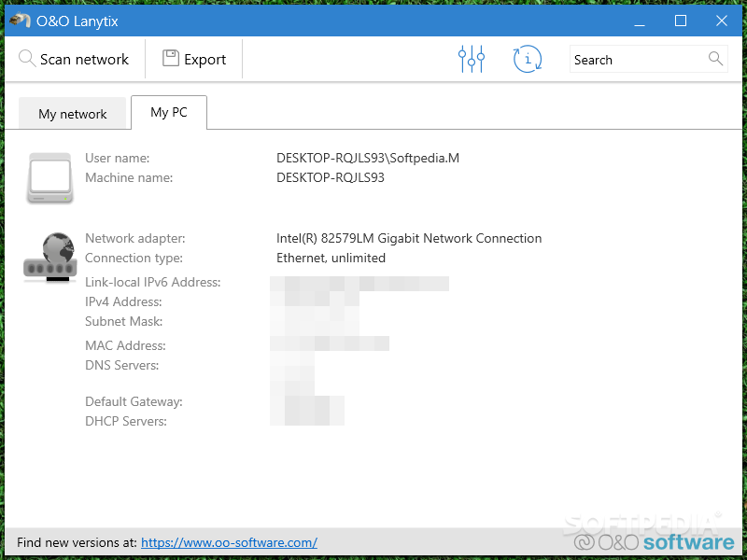The height and width of the screenshot is (560, 747).
Task: Click the 'DNS Servers:' label
Action: [122, 365]
